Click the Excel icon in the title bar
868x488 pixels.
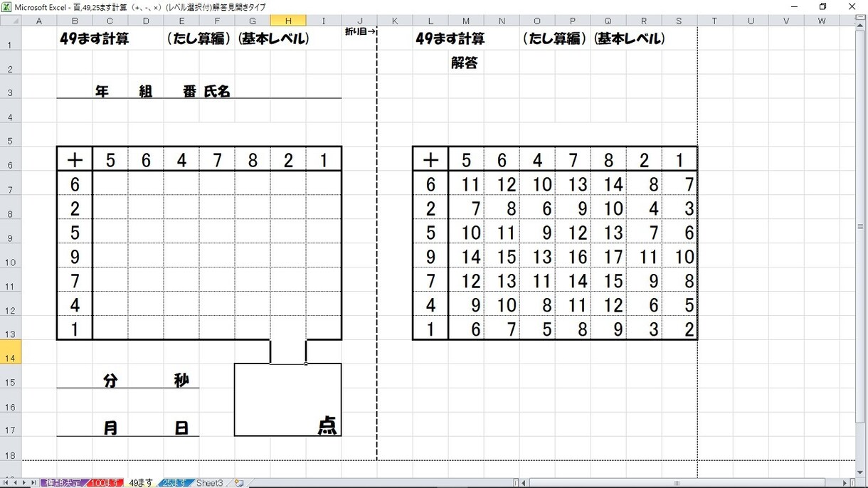click(x=6, y=6)
